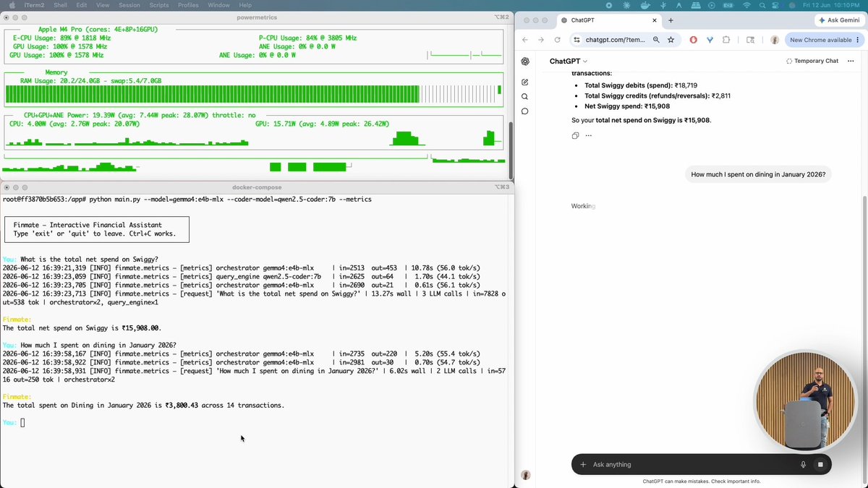Click the powermetrics window title
The height and width of the screenshot is (488, 868).
click(257, 17)
